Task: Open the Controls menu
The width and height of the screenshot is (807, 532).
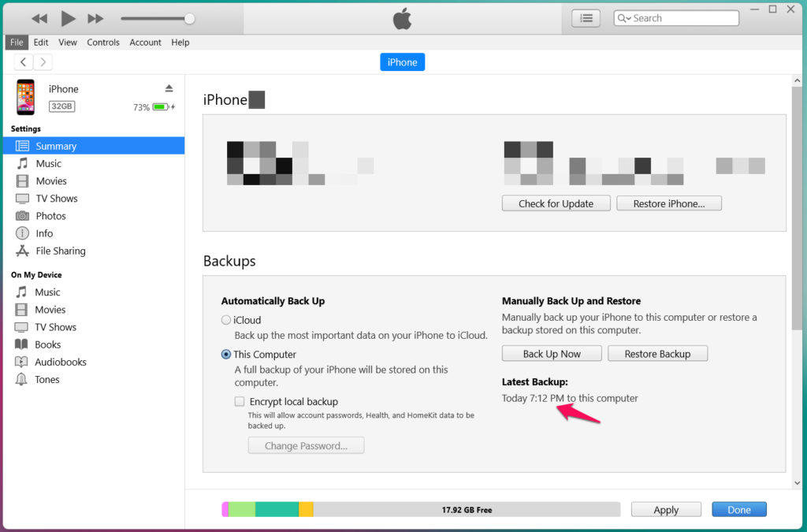Action: coord(103,43)
